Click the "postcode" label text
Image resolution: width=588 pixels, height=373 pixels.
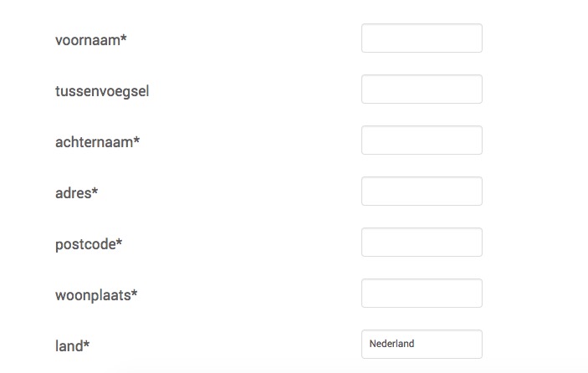pos(84,244)
